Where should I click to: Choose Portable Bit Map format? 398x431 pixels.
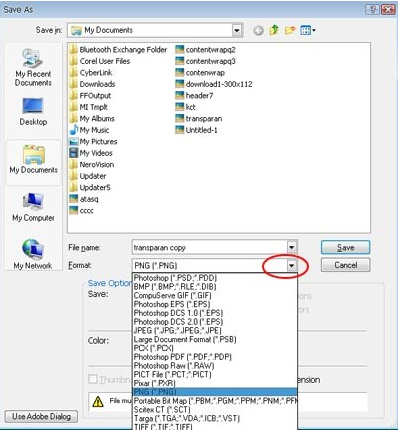pyautogui.click(x=215, y=401)
